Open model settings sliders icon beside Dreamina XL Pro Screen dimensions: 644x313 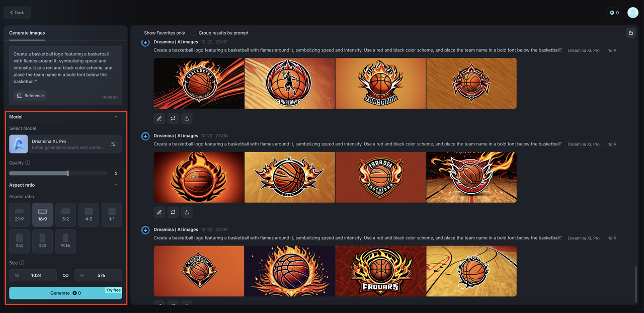click(113, 144)
